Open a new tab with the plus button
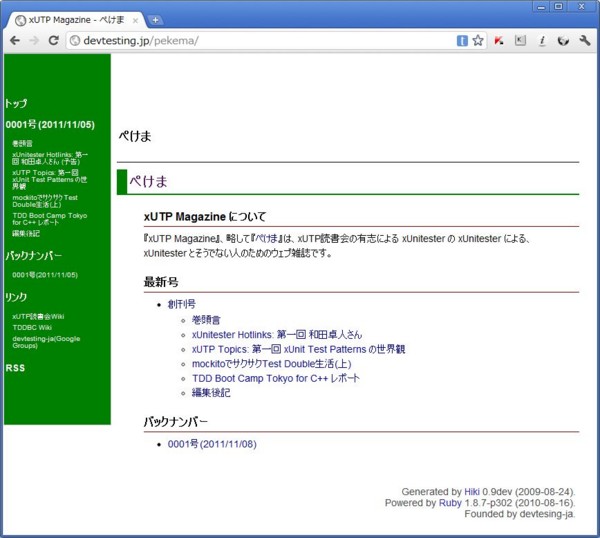 point(155,20)
